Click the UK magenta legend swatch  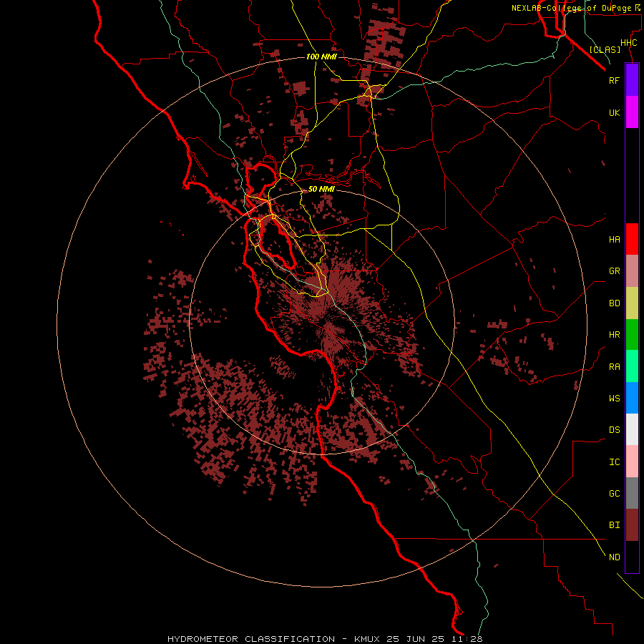click(632, 112)
